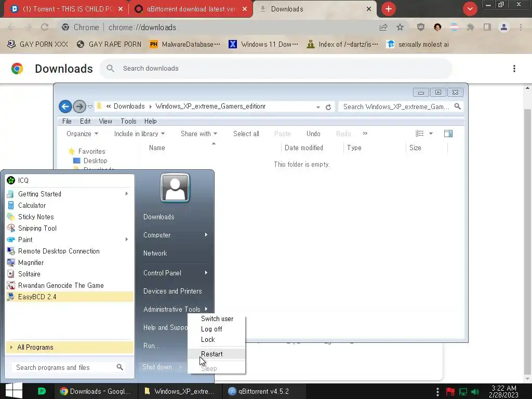Screen dimensions: 532x399
Task: Show all programs in the Start menu
Action: [x=70, y=347]
